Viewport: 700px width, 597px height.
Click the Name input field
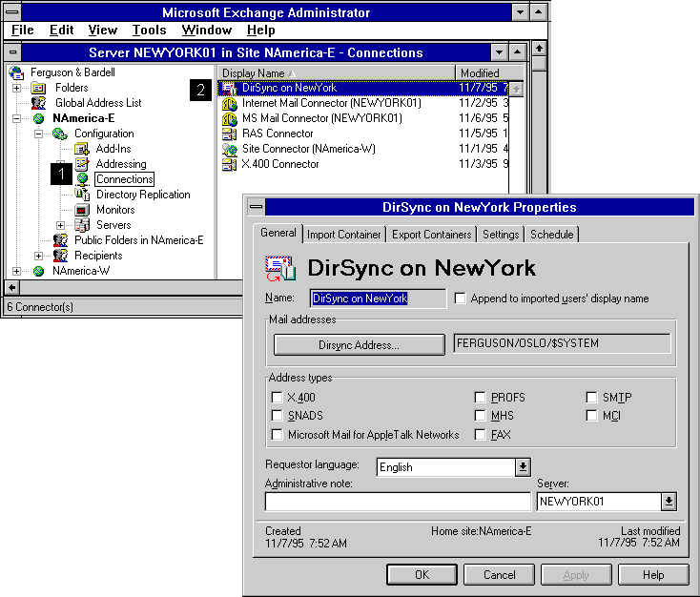[x=378, y=298]
